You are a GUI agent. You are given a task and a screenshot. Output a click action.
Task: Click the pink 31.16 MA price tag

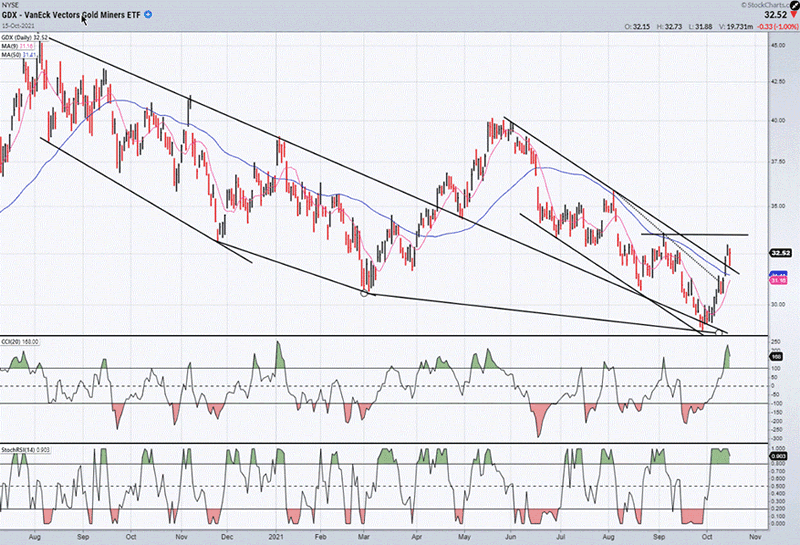click(x=779, y=281)
